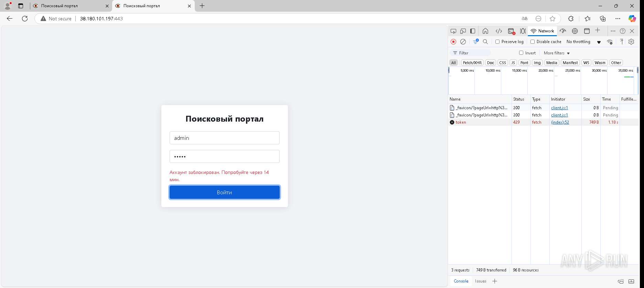Image resolution: width=644 pixels, height=288 pixels.
Task: Filter requests by Wasm type
Action: pos(600,63)
